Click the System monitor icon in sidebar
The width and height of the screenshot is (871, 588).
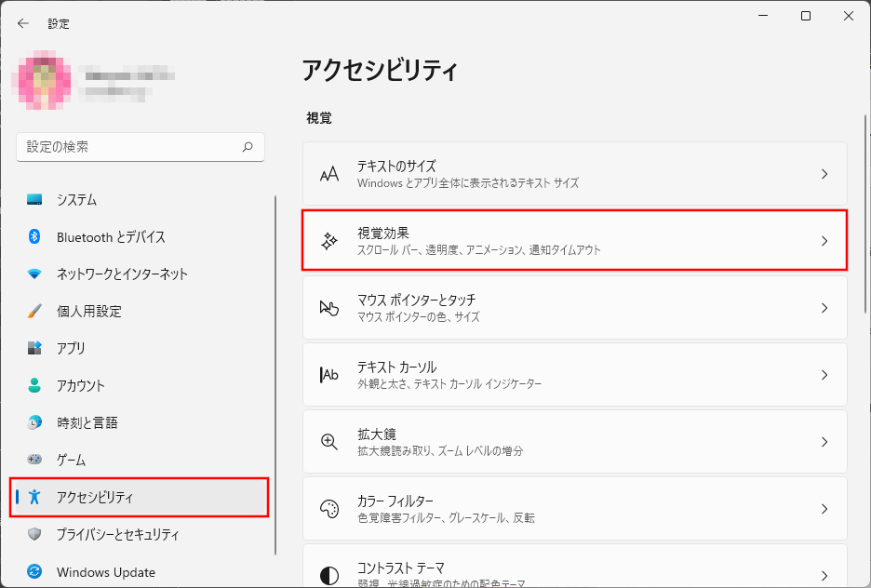(x=34, y=200)
